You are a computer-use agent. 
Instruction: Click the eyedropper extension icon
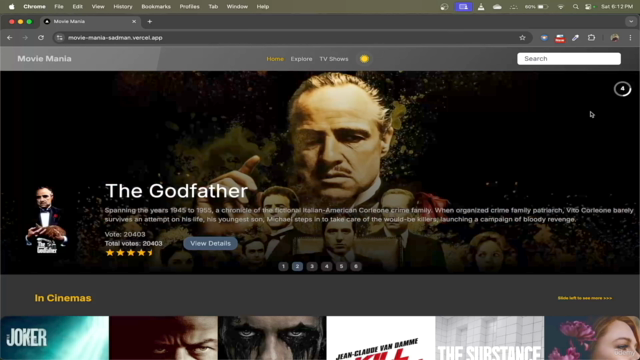[576, 38]
